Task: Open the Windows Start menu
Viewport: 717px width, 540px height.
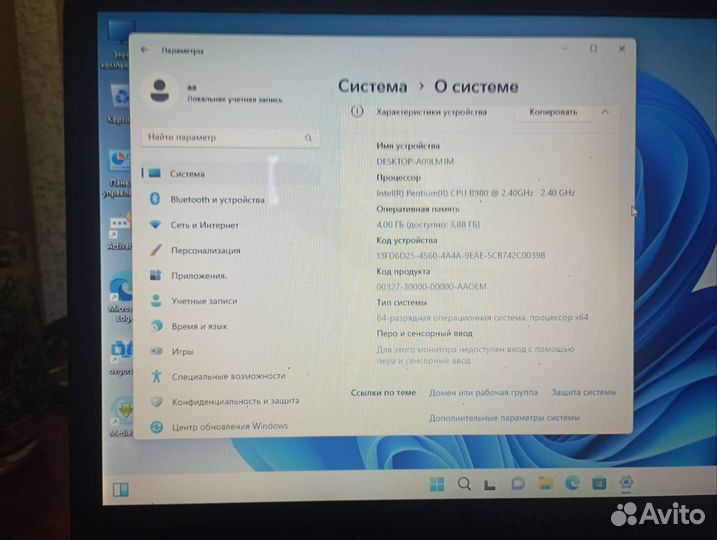Action: click(437, 485)
